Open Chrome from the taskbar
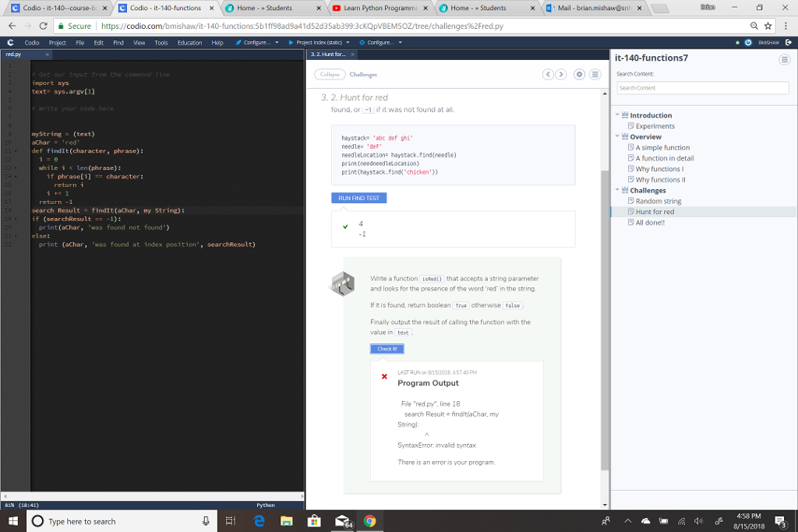Screen dimensions: 798x532 [369, 521]
